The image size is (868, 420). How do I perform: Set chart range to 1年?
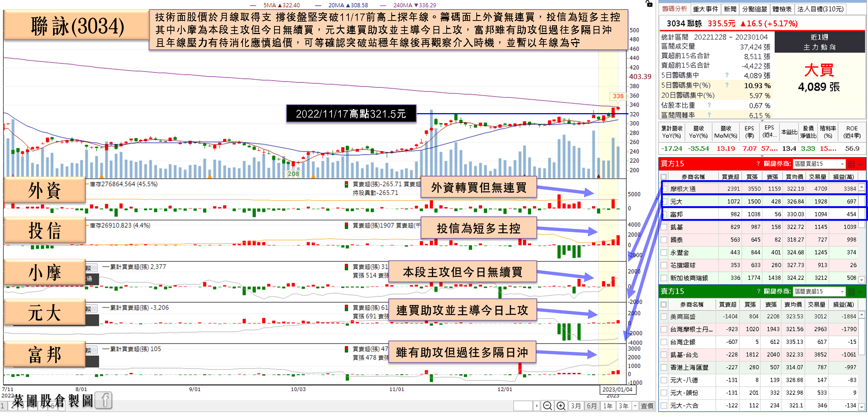(x=608, y=406)
